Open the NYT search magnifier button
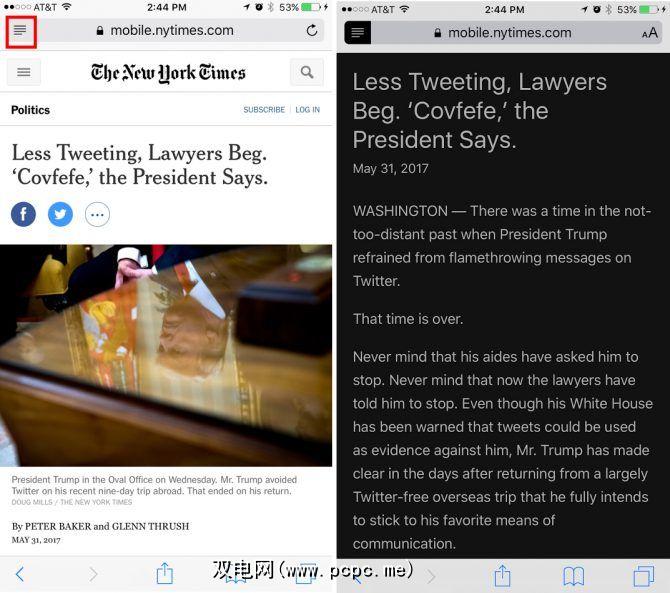This screenshot has height=593, width=670. [306, 72]
